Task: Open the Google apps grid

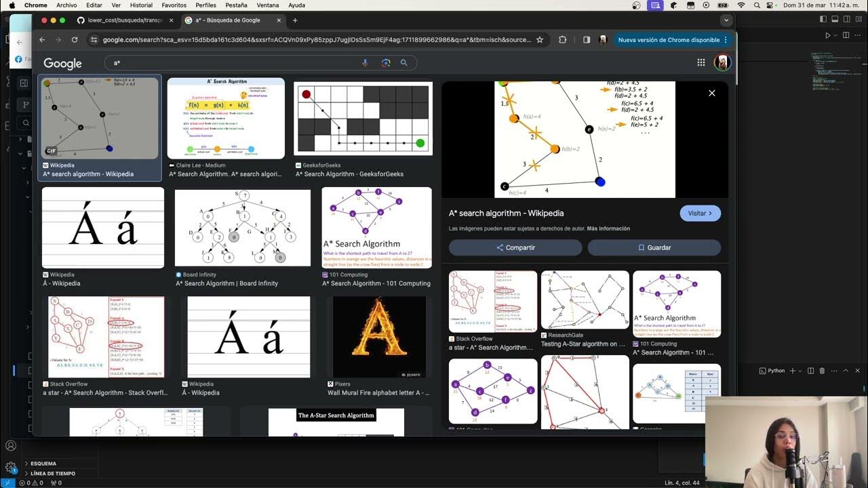Action: (x=701, y=62)
